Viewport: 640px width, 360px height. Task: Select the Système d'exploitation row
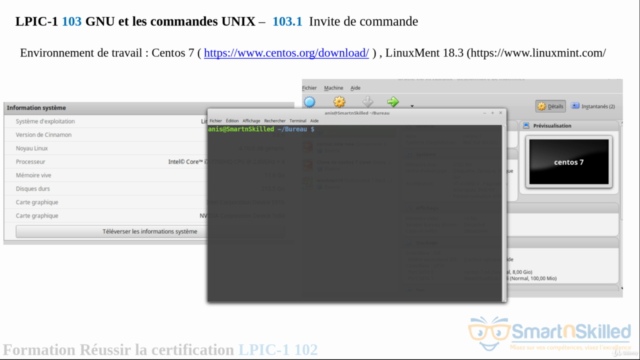tap(149, 121)
